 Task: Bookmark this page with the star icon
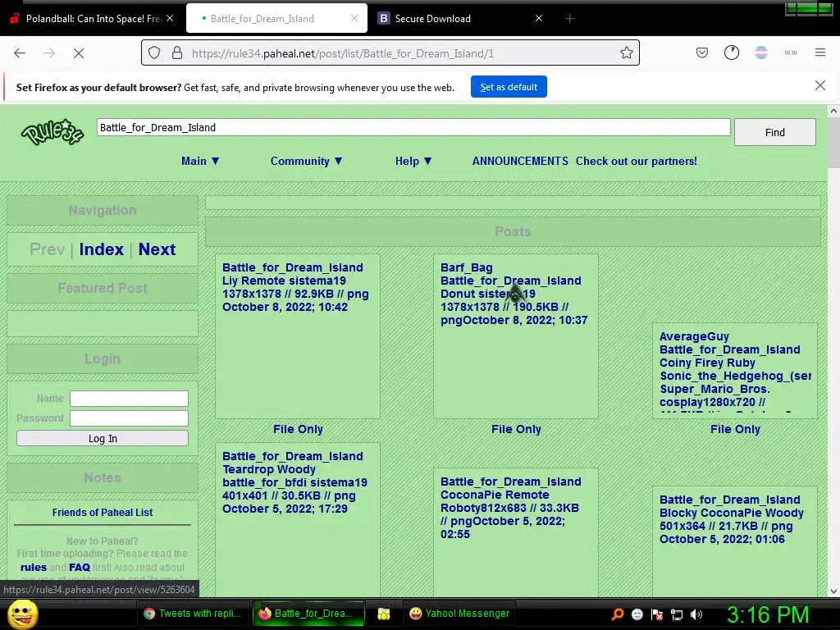coord(626,53)
